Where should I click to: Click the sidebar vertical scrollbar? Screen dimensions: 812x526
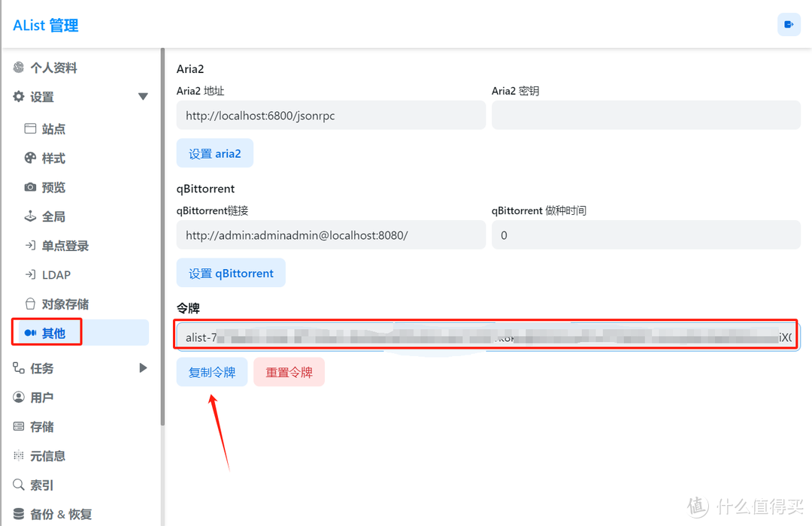162,237
